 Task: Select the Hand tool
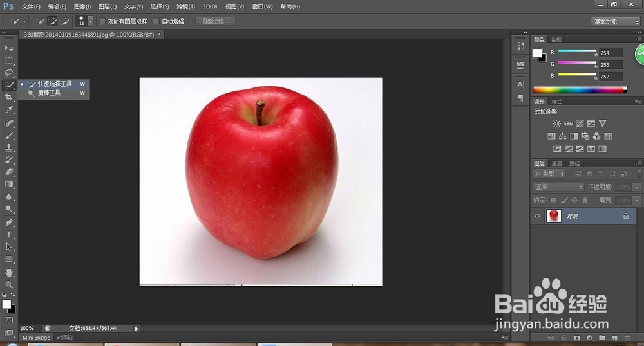[x=8, y=273]
